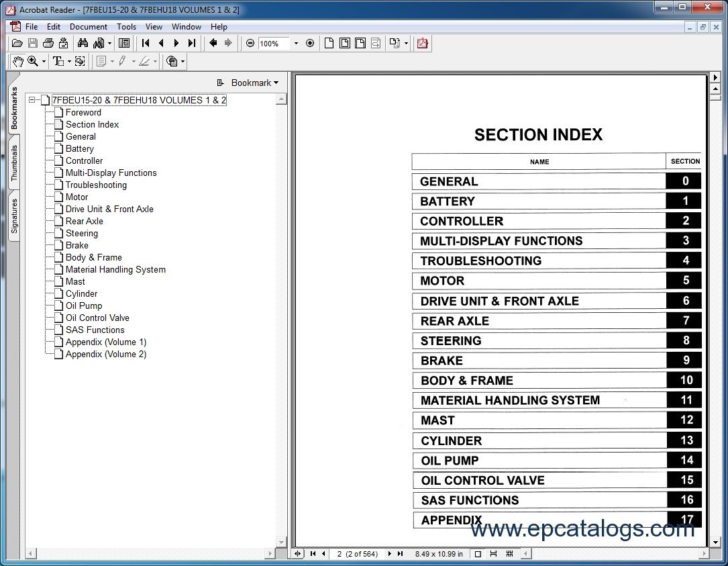Collapse the 7FBEU15-20 root bookmark
The width and height of the screenshot is (728, 566).
coord(32,100)
